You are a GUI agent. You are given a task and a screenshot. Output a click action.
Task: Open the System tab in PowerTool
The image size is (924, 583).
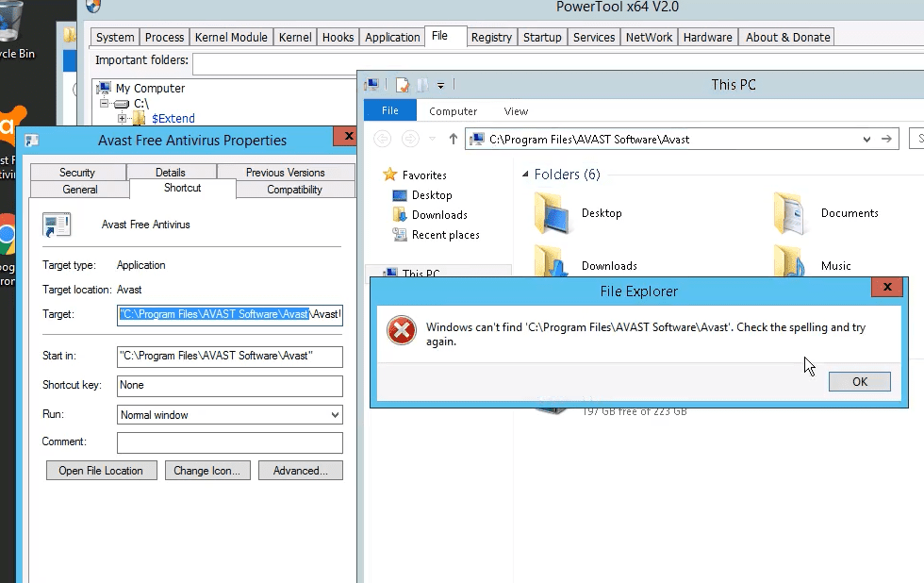tap(115, 37)
